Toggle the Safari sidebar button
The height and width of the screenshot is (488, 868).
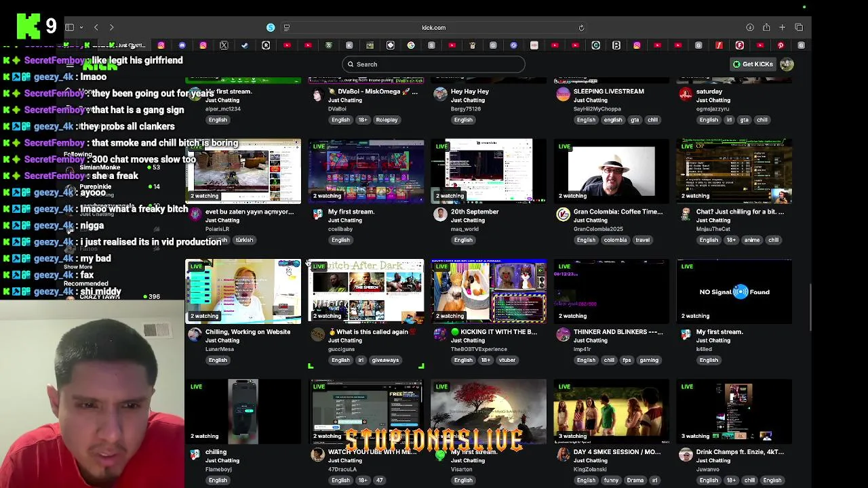click(x=69, y=27)
